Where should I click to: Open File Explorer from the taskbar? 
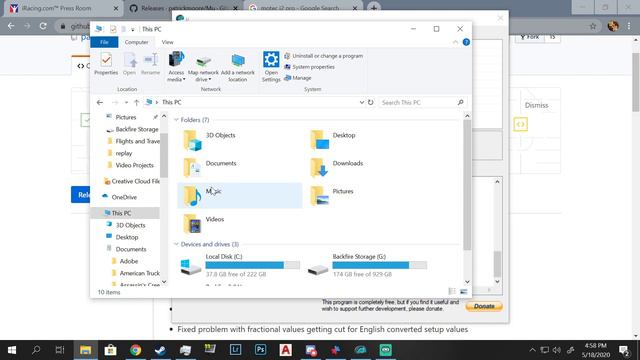(85, 350)
